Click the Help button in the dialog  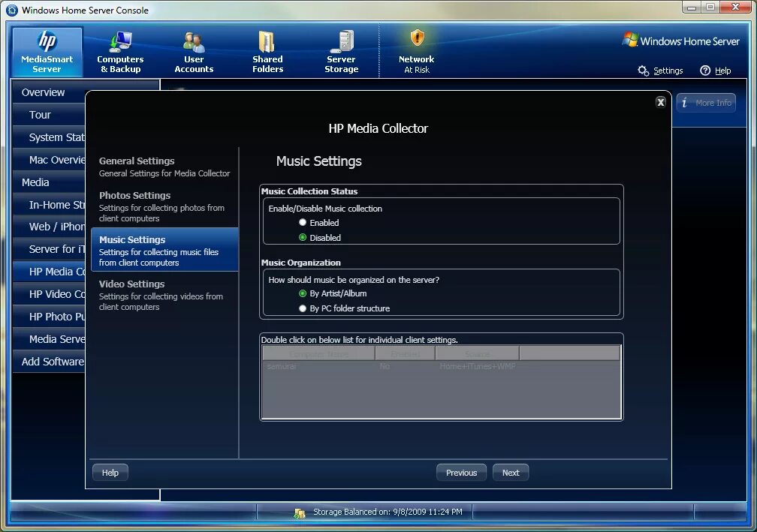tap(110, 472)
